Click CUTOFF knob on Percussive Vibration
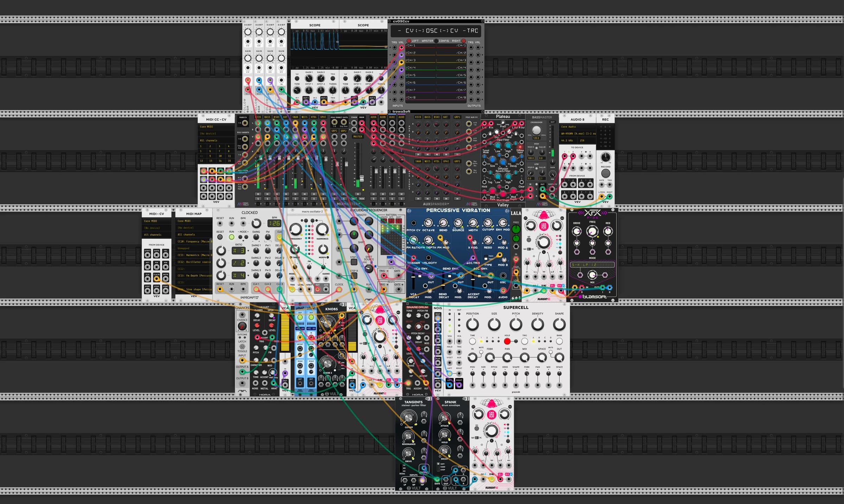Viewport: 844px width, 504px height. (488, 223)
